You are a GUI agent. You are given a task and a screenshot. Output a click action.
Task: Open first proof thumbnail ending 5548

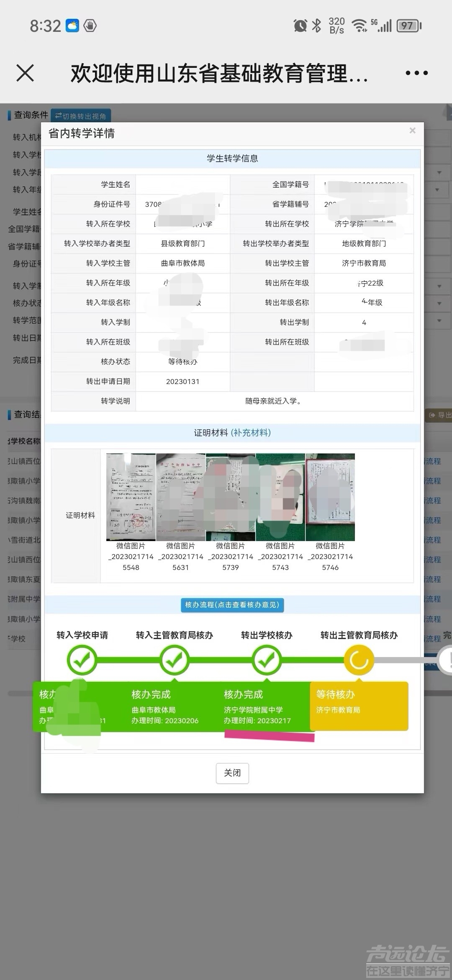pos(131,497)
